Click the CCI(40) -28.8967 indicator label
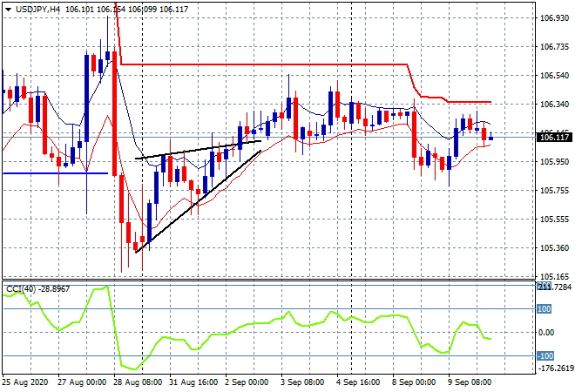The height and width of the screenshot is (392, 575). [x=37, y=289]
